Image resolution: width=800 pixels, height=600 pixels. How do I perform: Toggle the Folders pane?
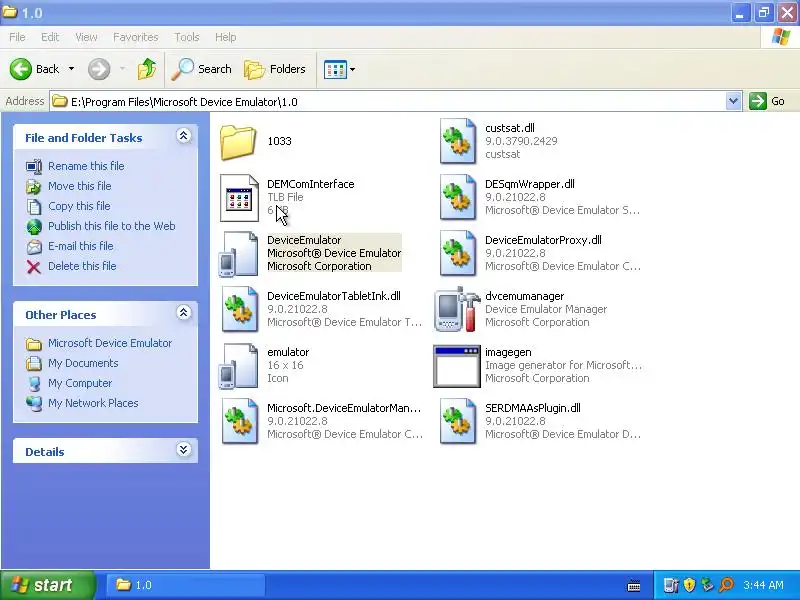275,69
